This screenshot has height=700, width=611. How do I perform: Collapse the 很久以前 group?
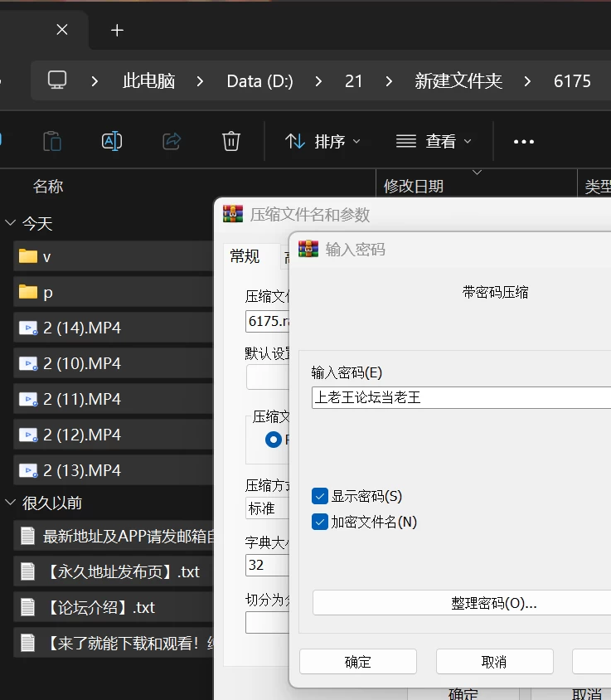point(10,503)
